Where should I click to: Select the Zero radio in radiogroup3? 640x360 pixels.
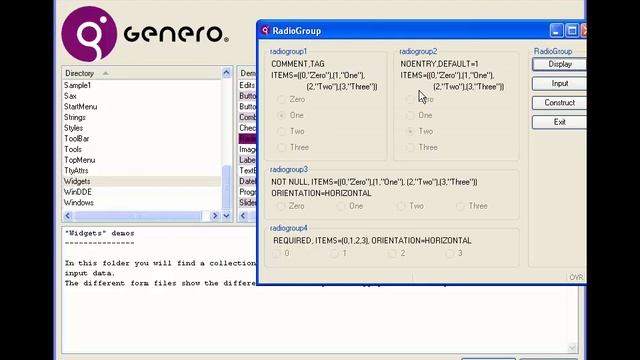click(x=281, y=206)
